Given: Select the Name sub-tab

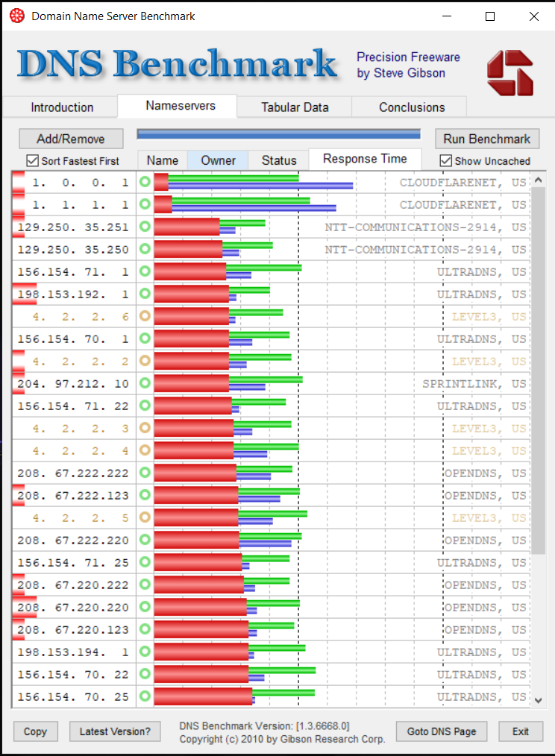Looking at the screenshot, I should click(x=163, y=160).
